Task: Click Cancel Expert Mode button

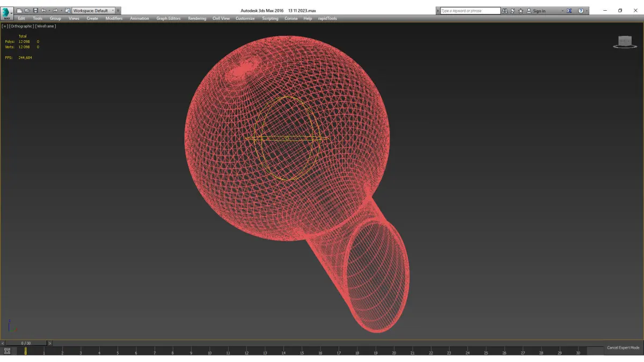Action: click(623, 348)
